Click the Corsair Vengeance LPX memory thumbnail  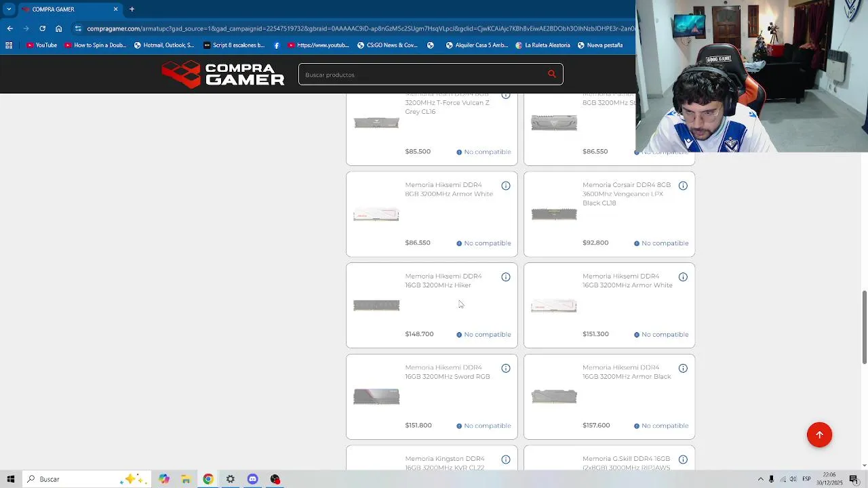[x=554, y=214]
